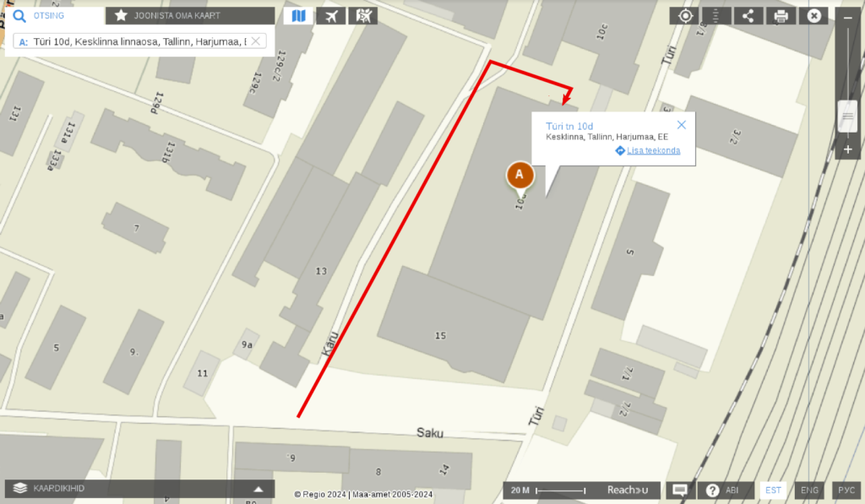The height and width of the screenshot is (504, 865).
Task: Switch language to ENG
Action: [809, 490]
